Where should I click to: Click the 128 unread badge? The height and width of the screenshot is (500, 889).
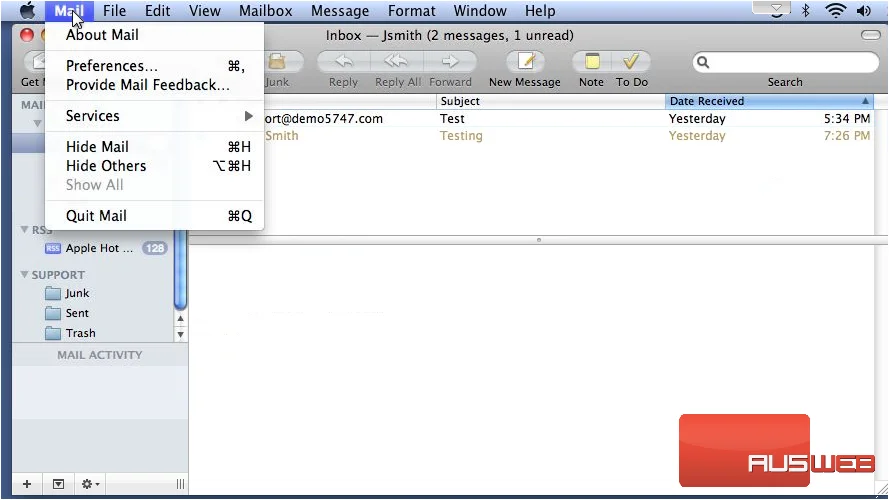click(154, 248)
